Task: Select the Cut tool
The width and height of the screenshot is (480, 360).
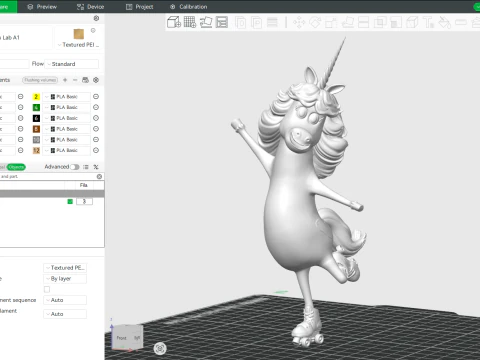Action: [363, 23]
